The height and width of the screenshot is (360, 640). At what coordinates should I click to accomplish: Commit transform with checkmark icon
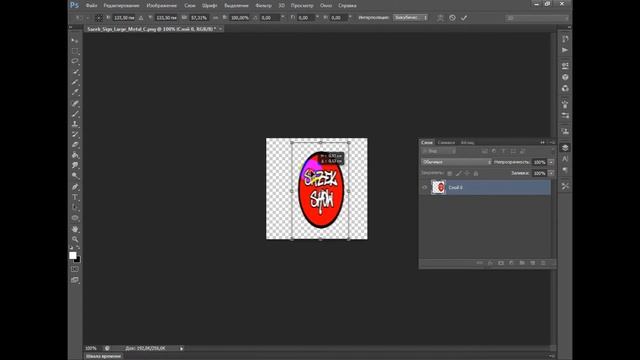tap(464, 18)
